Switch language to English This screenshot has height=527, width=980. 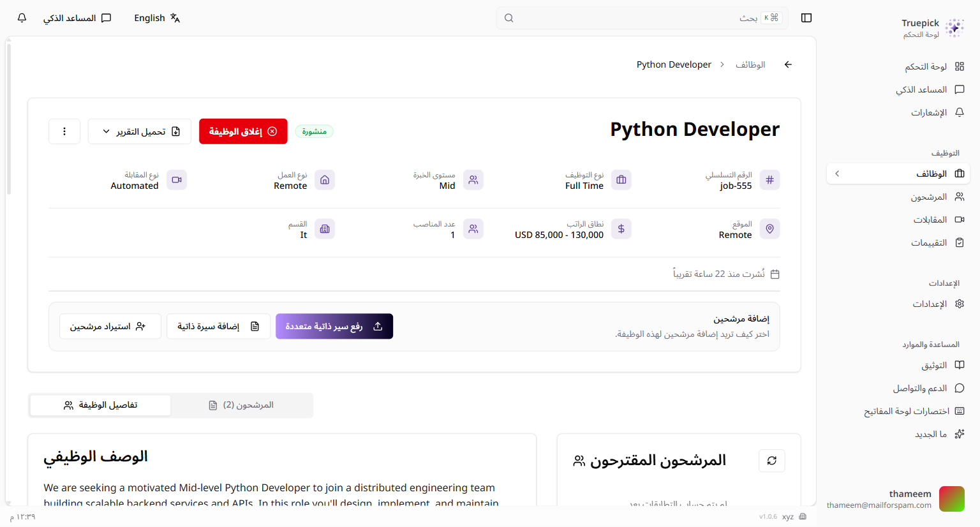pyautogui.click(x=157, y=18)
